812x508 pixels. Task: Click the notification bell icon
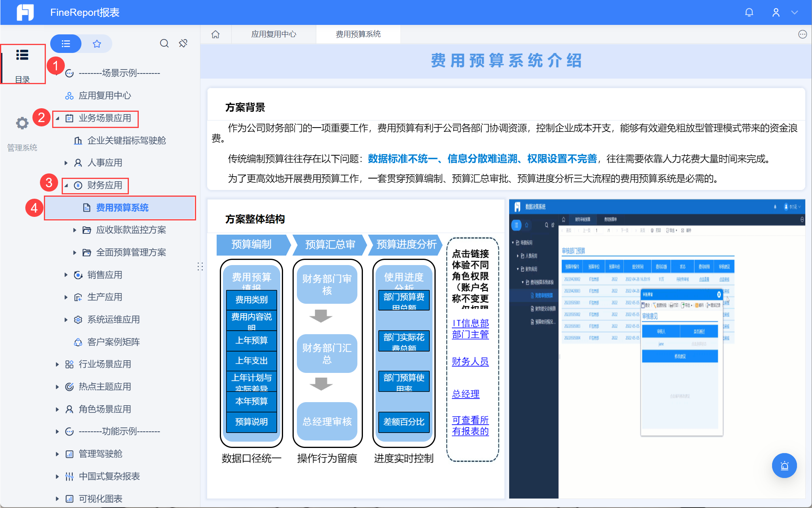tap(749, 12)
